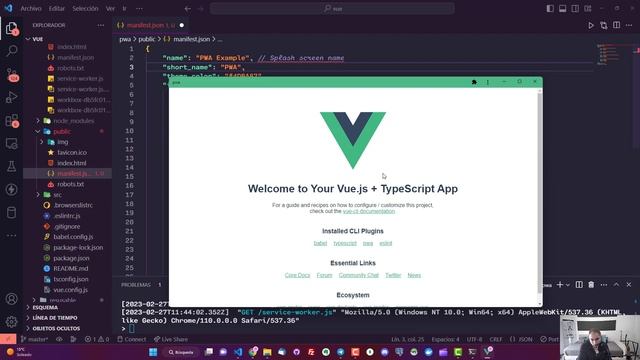Open Run and Debug view

click(11, 97)
